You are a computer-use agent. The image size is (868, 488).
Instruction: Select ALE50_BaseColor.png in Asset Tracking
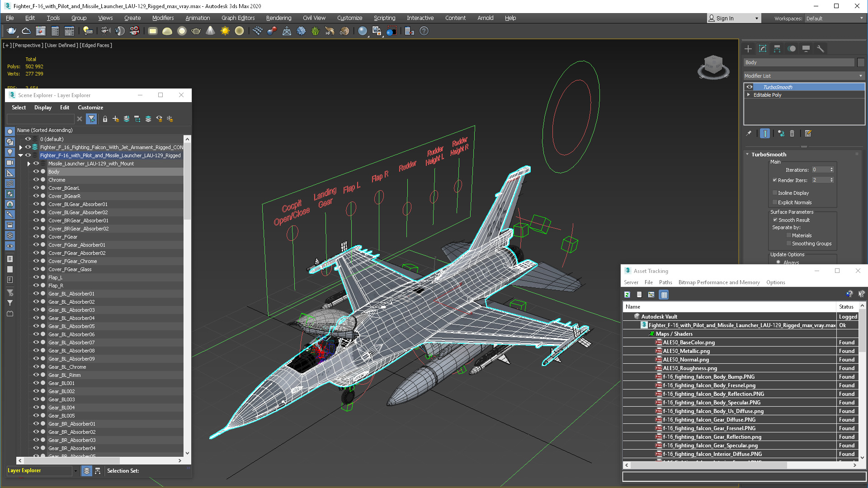(689, 343)
